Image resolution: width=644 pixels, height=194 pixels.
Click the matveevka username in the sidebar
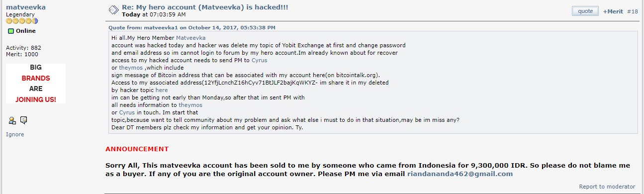(x=24, y=7)
